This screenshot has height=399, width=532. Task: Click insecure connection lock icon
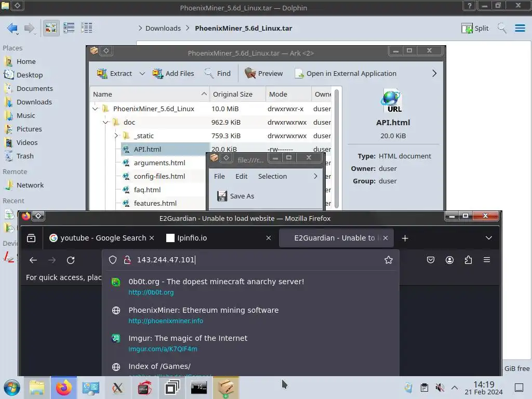[127, 260]
